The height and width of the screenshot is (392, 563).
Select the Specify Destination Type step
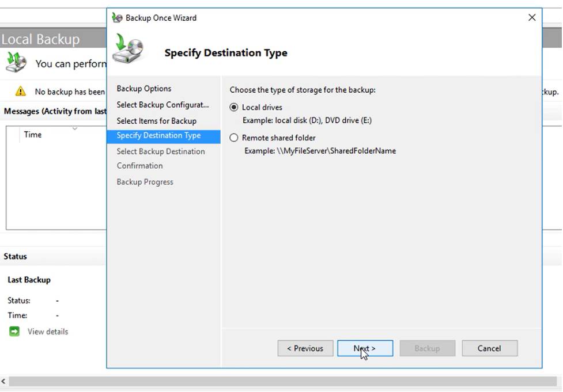[158, 136]
